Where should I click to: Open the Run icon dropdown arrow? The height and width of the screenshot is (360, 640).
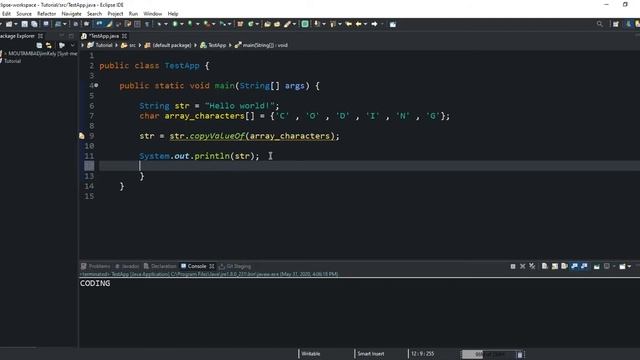coord(182,24)
